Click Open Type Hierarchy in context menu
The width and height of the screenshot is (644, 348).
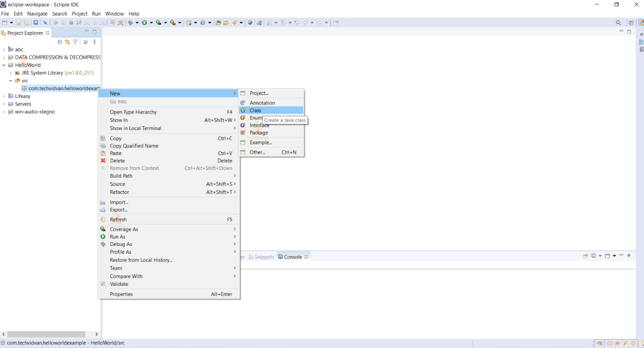pos(169,112)
